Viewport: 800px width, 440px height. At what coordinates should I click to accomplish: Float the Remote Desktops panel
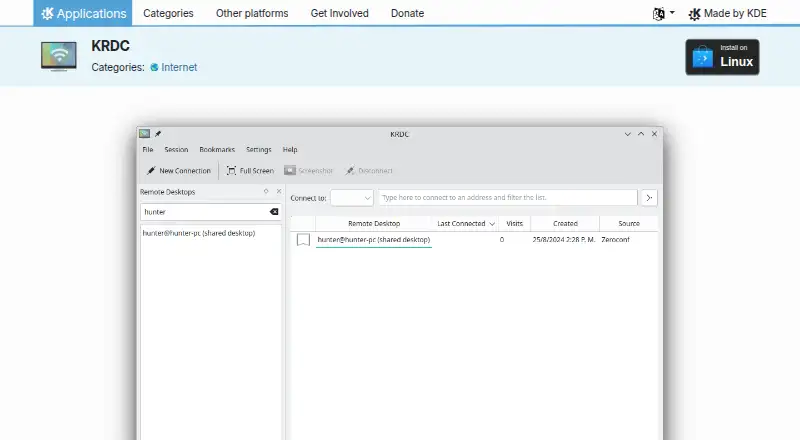pos(266,191)
